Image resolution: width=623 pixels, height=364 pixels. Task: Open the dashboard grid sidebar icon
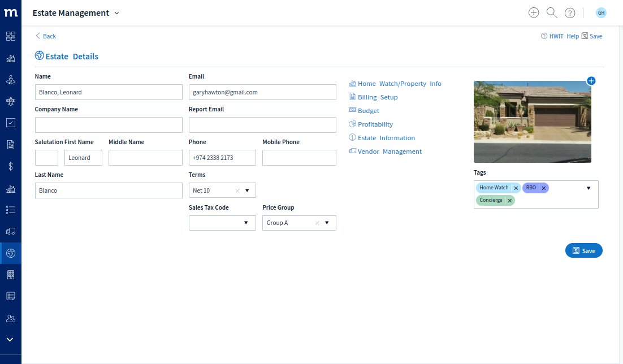[x=11, y=36]
